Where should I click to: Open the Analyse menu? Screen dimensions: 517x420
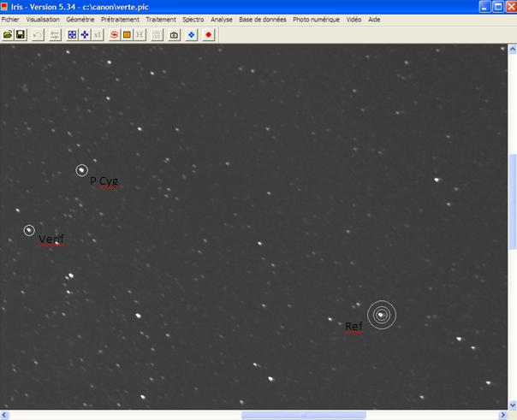click(x=222, y=20)
